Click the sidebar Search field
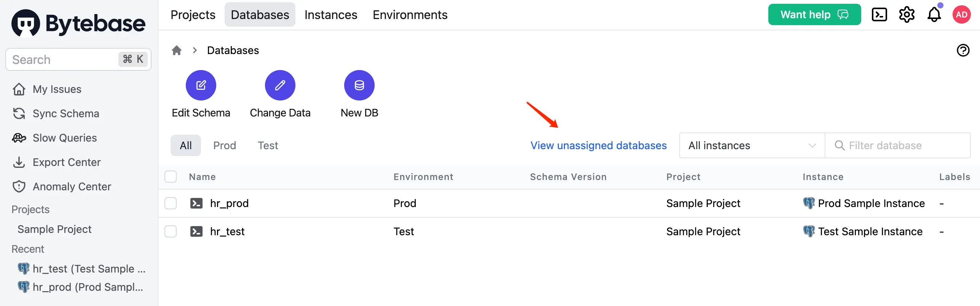Screen dimensions: 980x306 (x=78, y=59)
